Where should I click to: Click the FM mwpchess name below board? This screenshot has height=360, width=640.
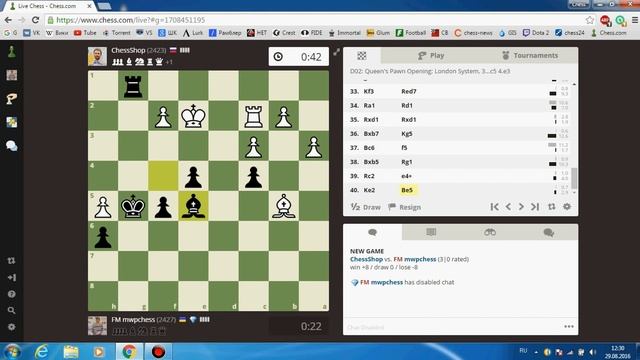click(x=133, y=320)
